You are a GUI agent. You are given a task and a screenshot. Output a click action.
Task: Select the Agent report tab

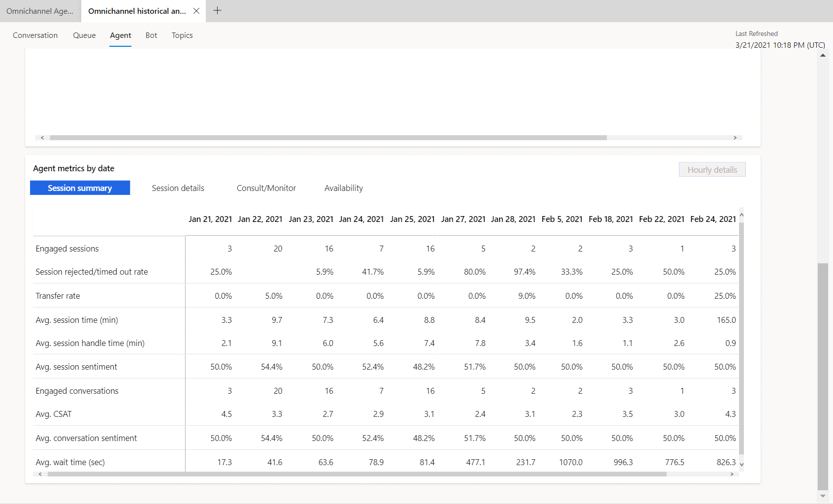pos(121,35)
